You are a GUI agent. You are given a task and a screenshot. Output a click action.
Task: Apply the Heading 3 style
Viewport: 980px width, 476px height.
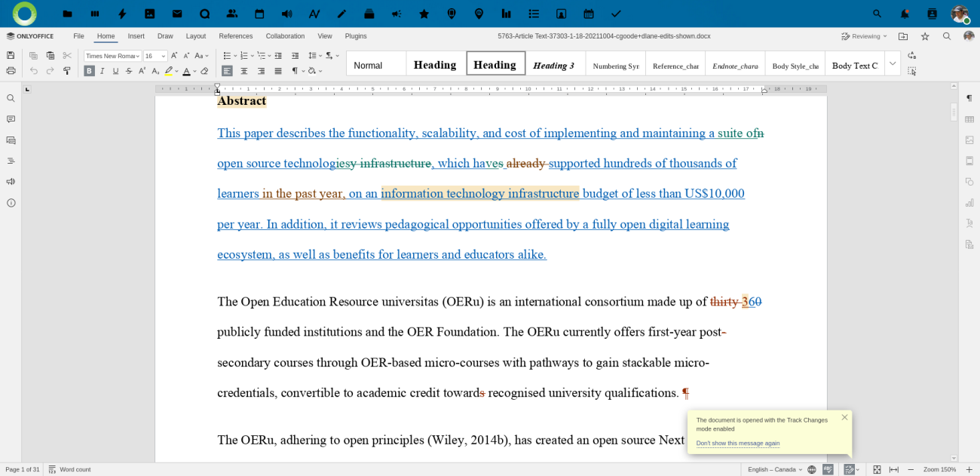click(x=555, y=65)
